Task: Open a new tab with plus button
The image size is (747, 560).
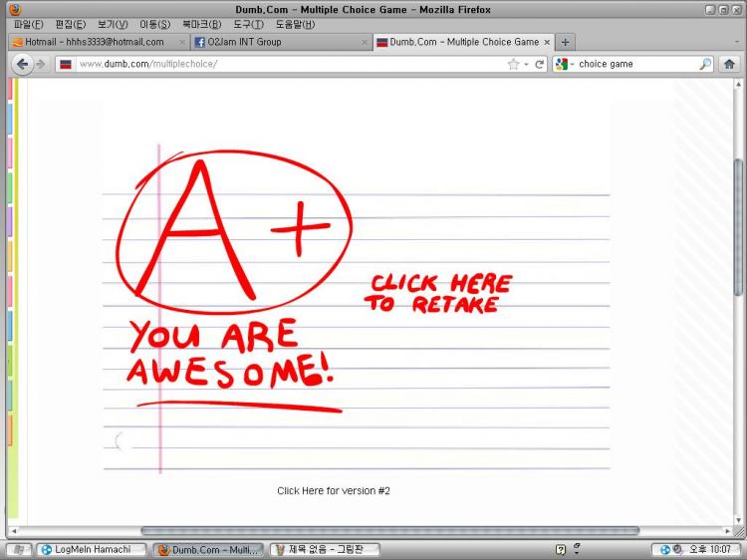Action: click(x=566, y=42)
